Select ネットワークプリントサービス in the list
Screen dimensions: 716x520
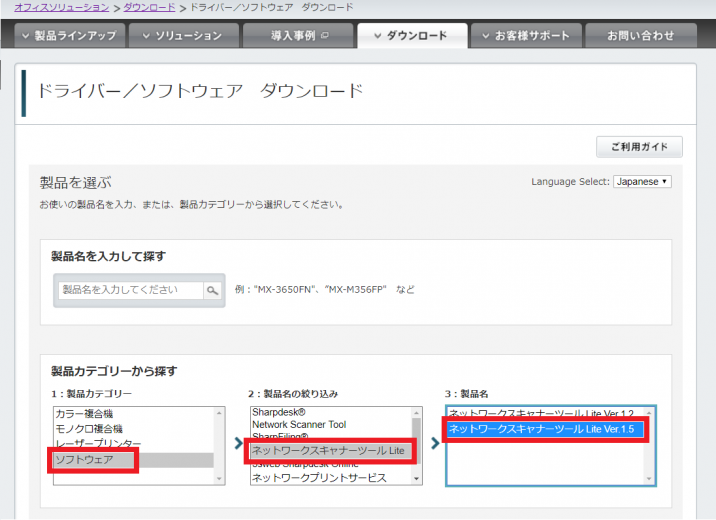pos(320,478)
